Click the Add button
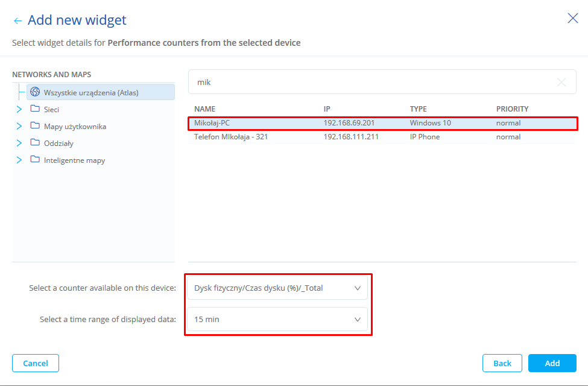 (x=552, y=363)
